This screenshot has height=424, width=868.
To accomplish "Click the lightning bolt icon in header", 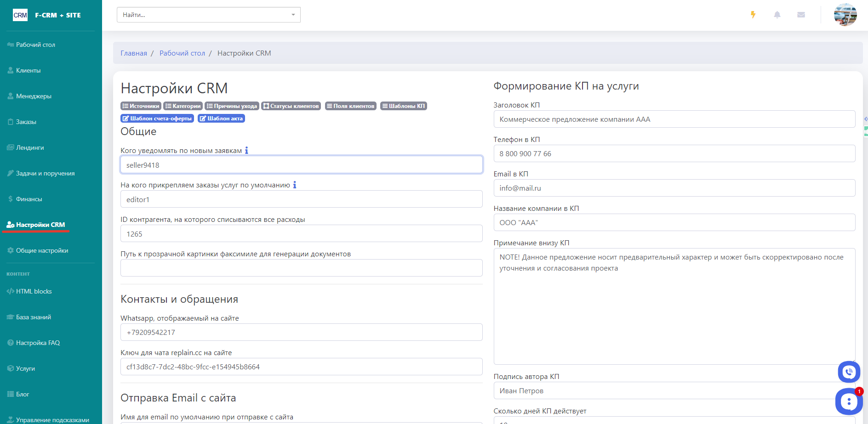I will [x=753, y=15].
